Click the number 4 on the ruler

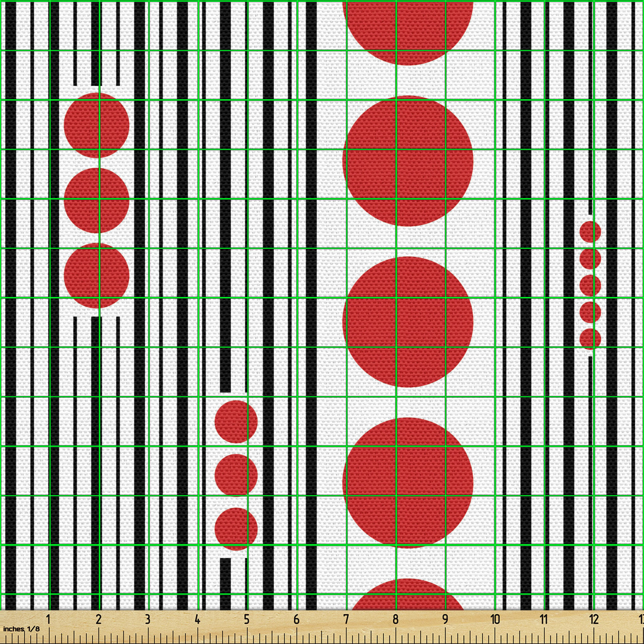point(197,619)
